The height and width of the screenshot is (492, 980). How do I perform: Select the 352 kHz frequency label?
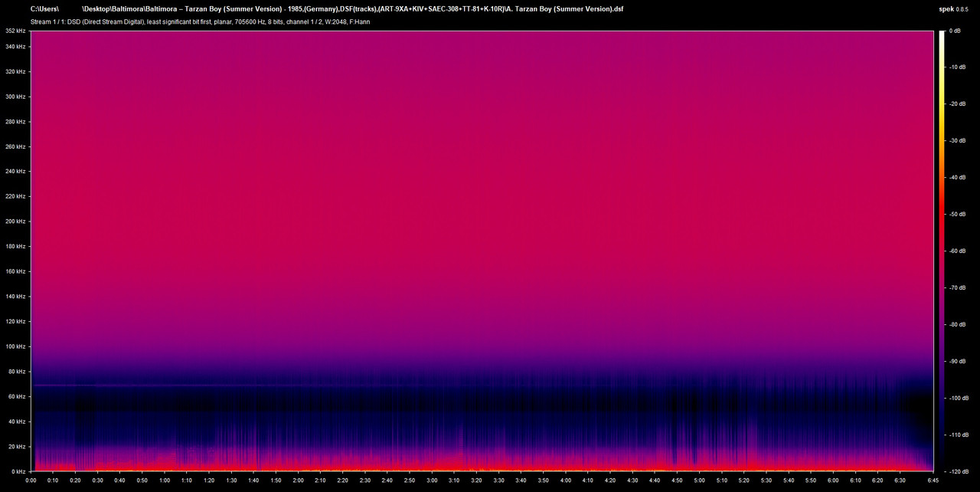(x=16, y=31)
